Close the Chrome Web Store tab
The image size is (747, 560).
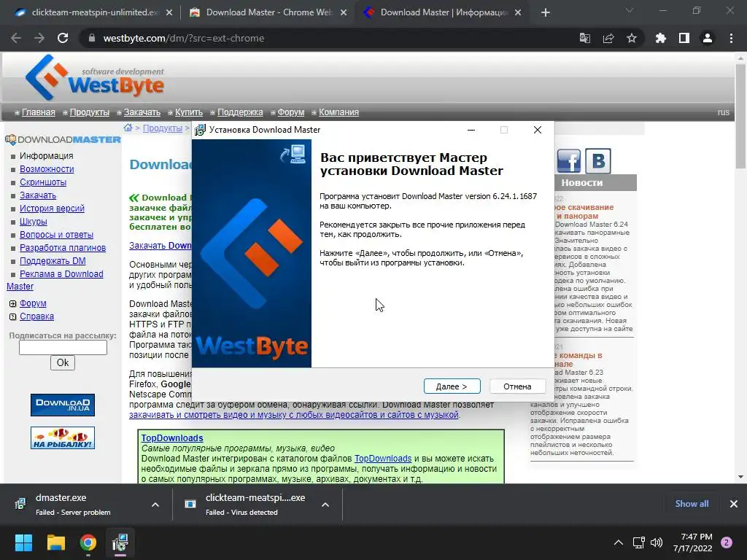coord(344,13)
